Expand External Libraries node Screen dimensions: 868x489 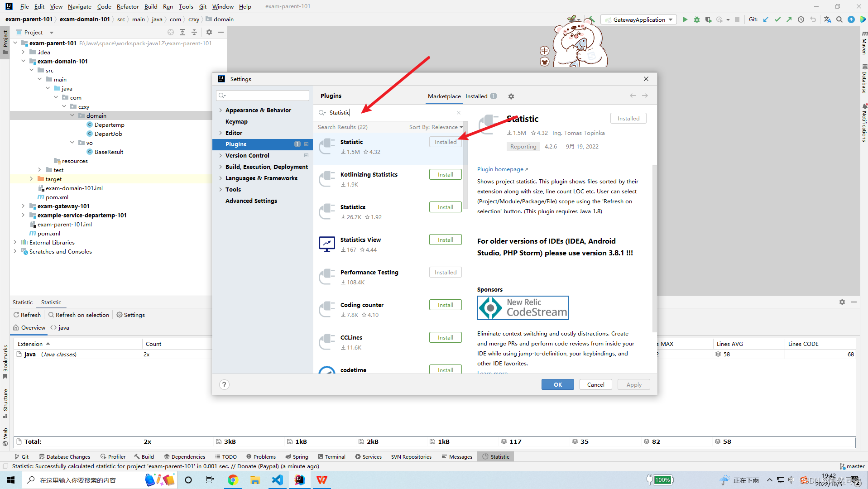tap(15, 242)
